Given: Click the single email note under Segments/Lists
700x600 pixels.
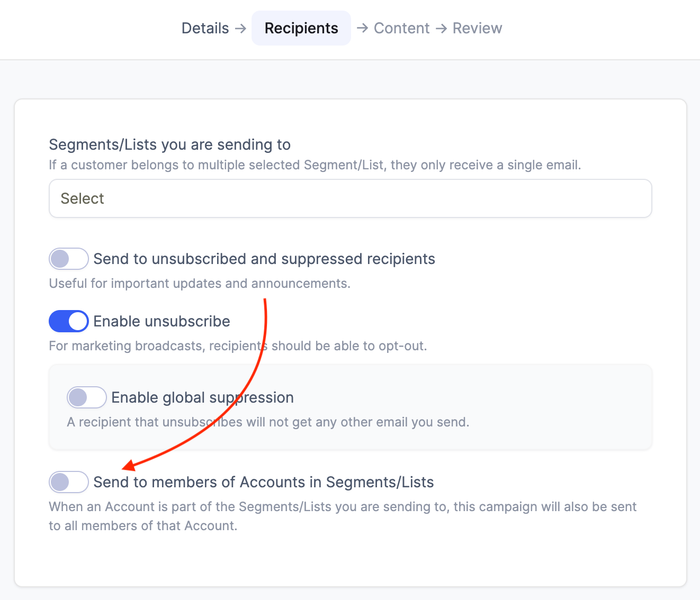Looking at the screenshot, I should pyautogui.click(x=315, y=165).
